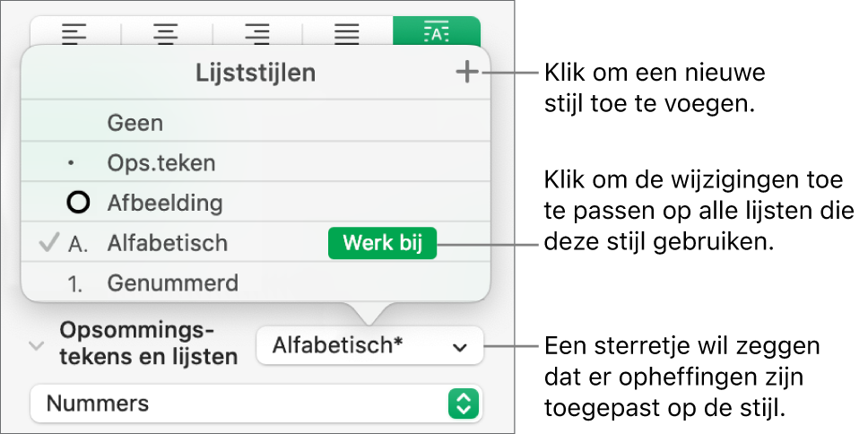This screenshot has width=868, height=434.
Task: Add a new list style with plus
Action: tap(467, 74)
